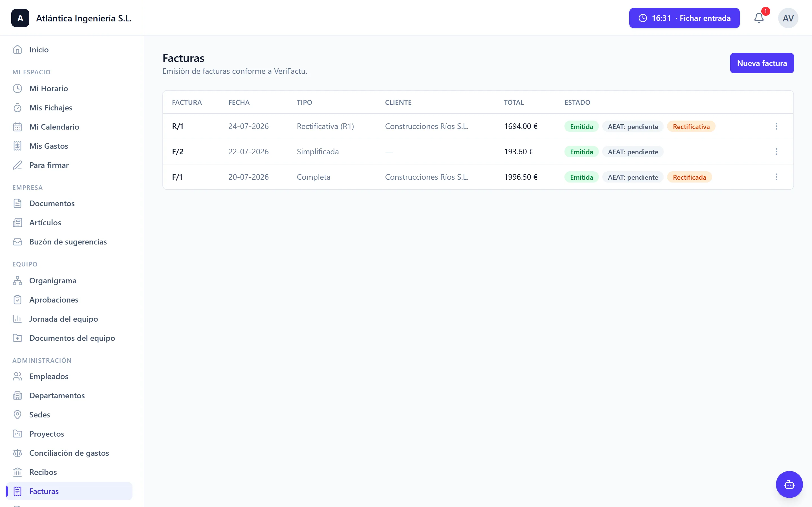The width and height of the screenshot is (812, 507).
Task: Open the chatbot assistant button
Action: click(x=789, y=484)
